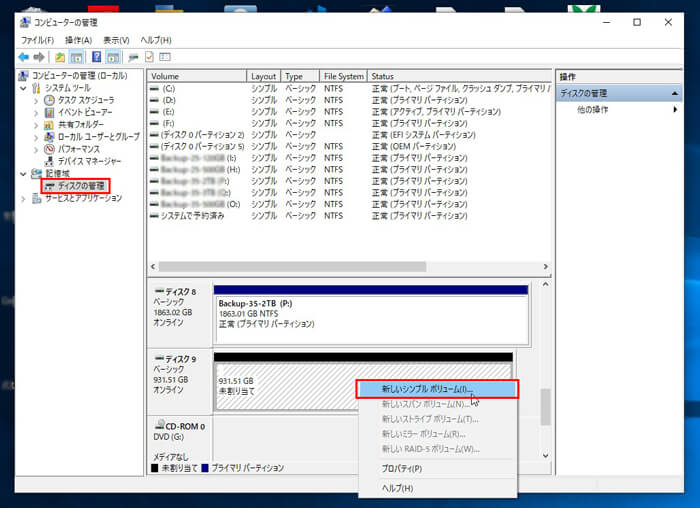Click the デバイス マネージャー icon

(x=49, y=161)
